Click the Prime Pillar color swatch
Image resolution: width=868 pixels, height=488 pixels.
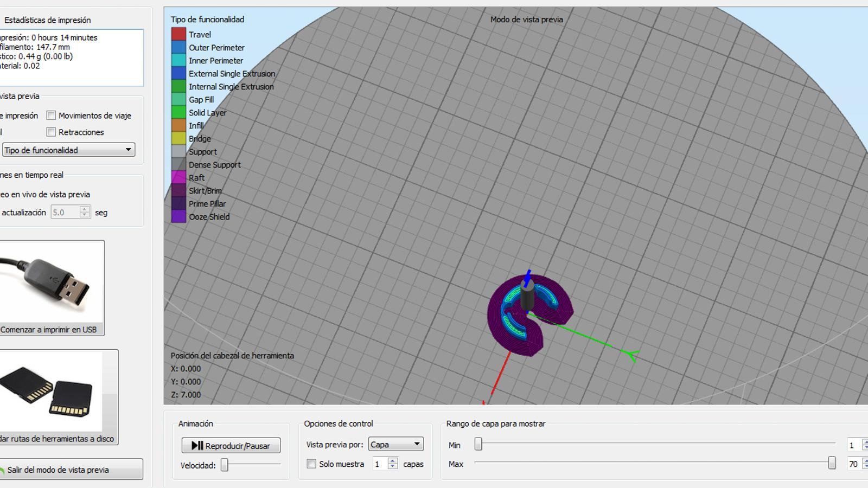pos(178,203)
